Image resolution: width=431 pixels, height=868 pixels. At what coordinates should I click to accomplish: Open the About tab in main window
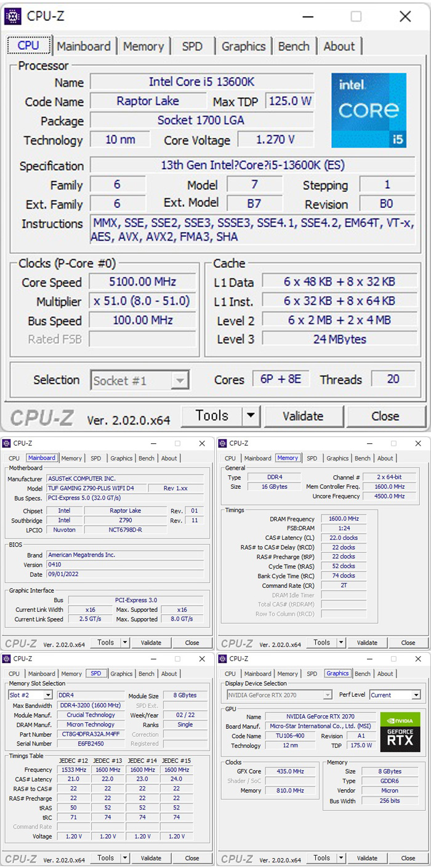(x=339, y=46)
